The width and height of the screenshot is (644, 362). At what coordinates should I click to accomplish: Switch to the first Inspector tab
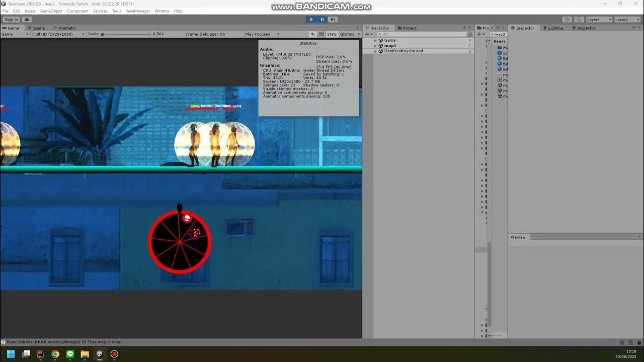[523, 28]
